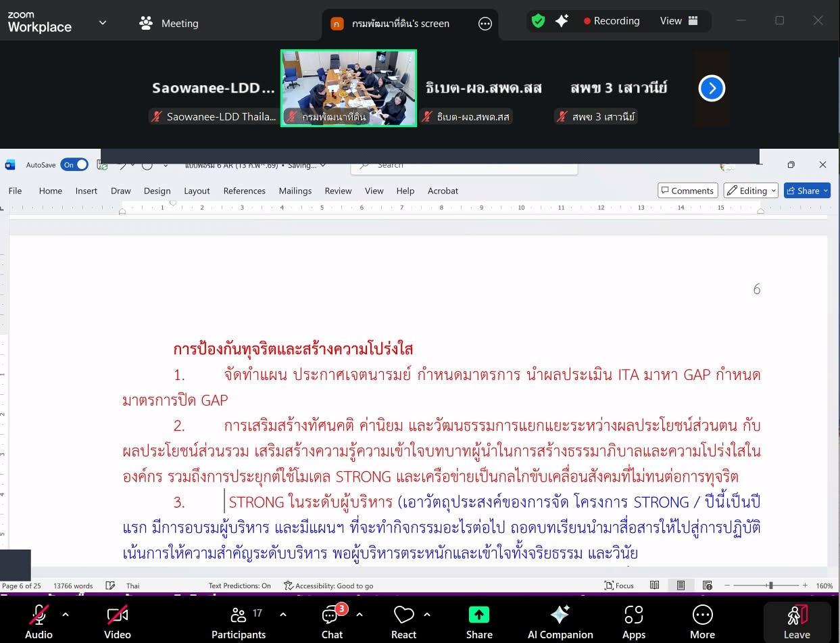Viewport: 840px width, 643px height.
Task: Toggle the Word AutoSave switch
Action: [74, 164]
